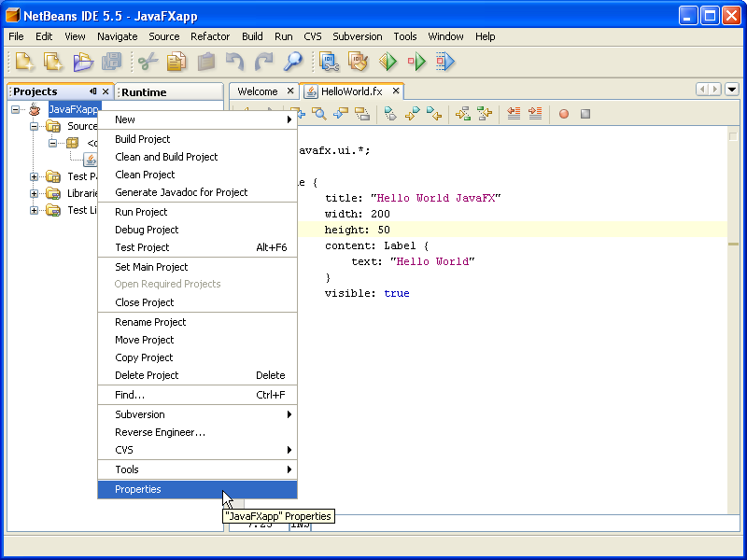Click the Build Main Project icon

click(x=329, y=63)
